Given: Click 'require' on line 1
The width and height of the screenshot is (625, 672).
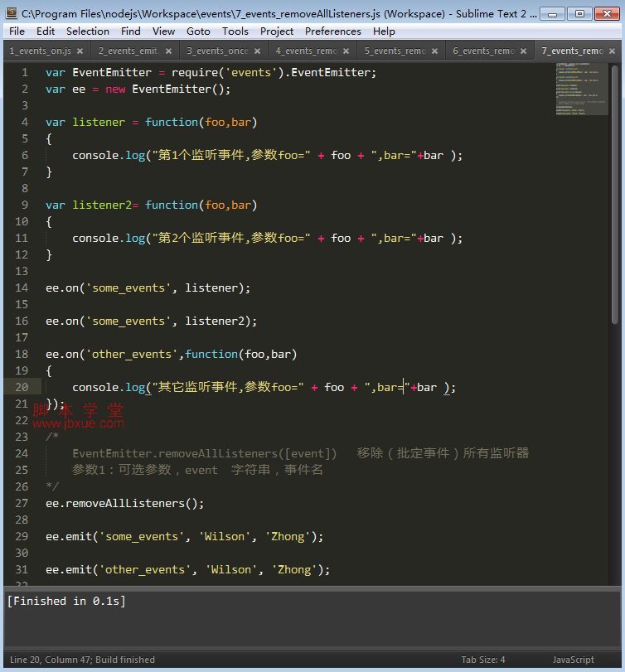Looking at the screenshot, I should (195, 72).
